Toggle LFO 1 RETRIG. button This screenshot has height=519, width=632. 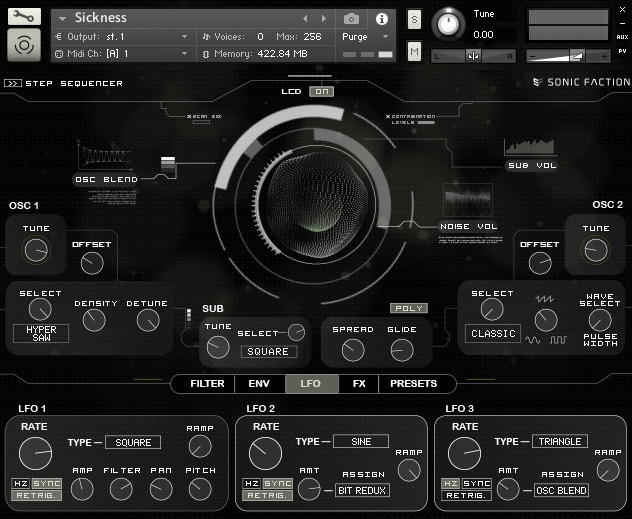pyautogui.click(x=36, y=495)
